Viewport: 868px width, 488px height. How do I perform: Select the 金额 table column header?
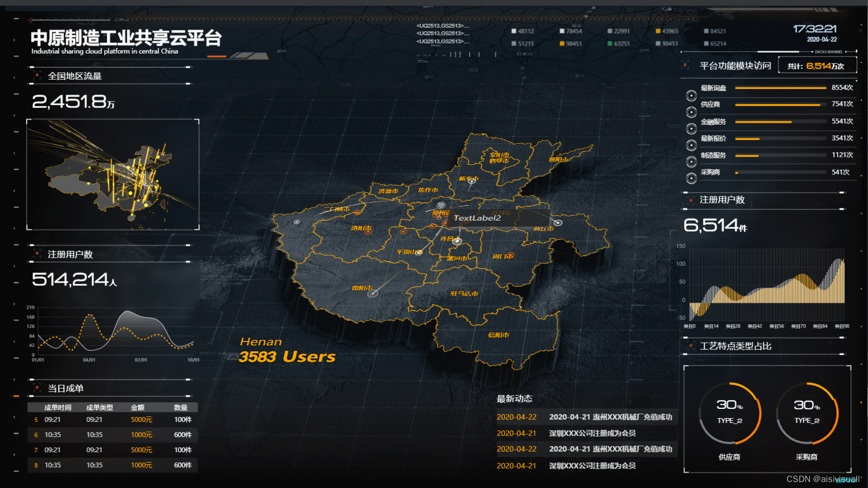[x=138, y=407]
